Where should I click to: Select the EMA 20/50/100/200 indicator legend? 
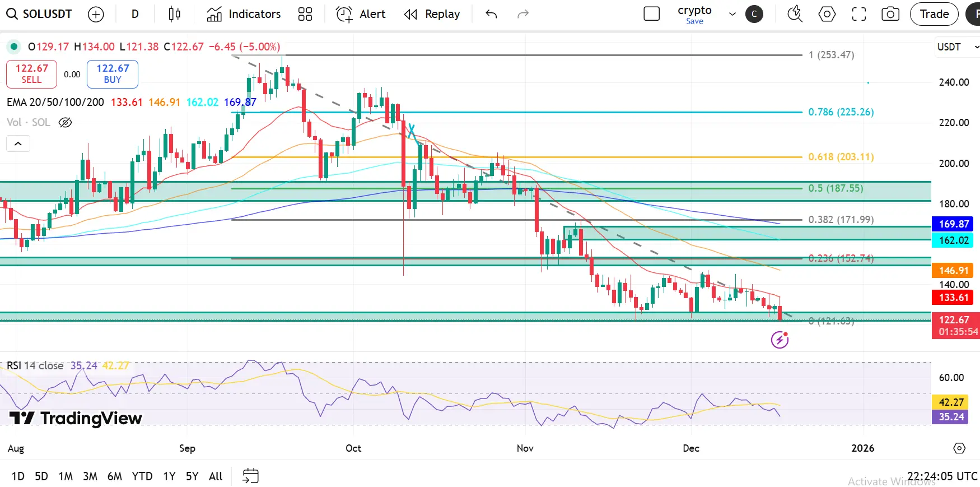pyautogui.click(x=55, y=102)
